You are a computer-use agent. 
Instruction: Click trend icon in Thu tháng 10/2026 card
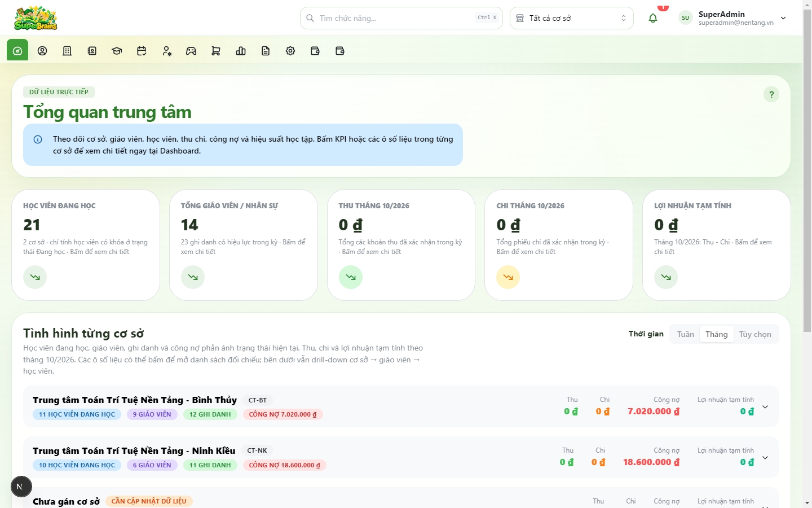click(351, 277)
